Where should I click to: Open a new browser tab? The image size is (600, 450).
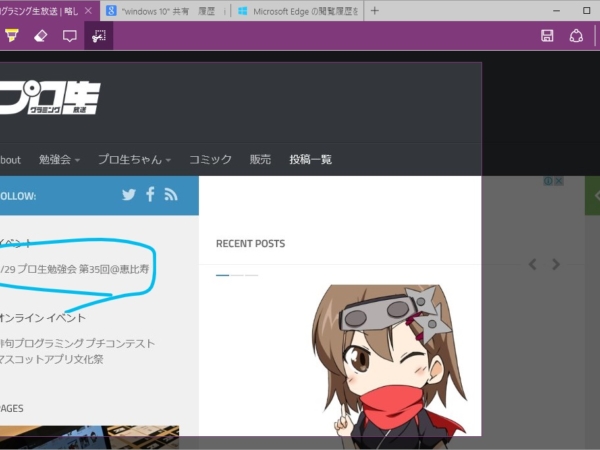tap(375, 11)
